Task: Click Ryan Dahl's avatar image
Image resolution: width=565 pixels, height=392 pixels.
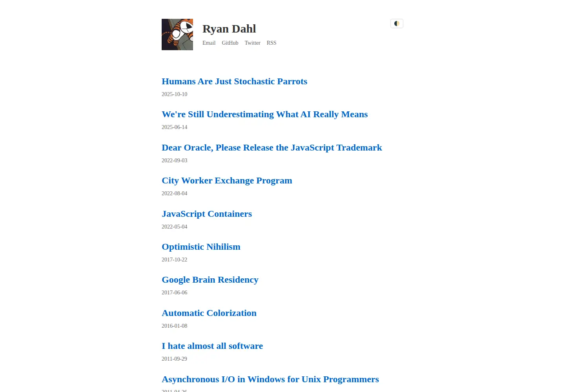Action: coord(177,34)
